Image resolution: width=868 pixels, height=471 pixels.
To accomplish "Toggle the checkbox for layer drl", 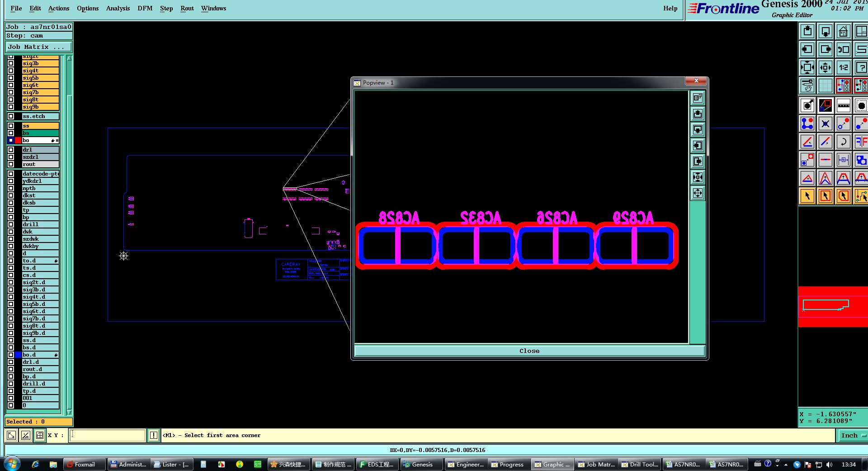I will coord(11,150).
